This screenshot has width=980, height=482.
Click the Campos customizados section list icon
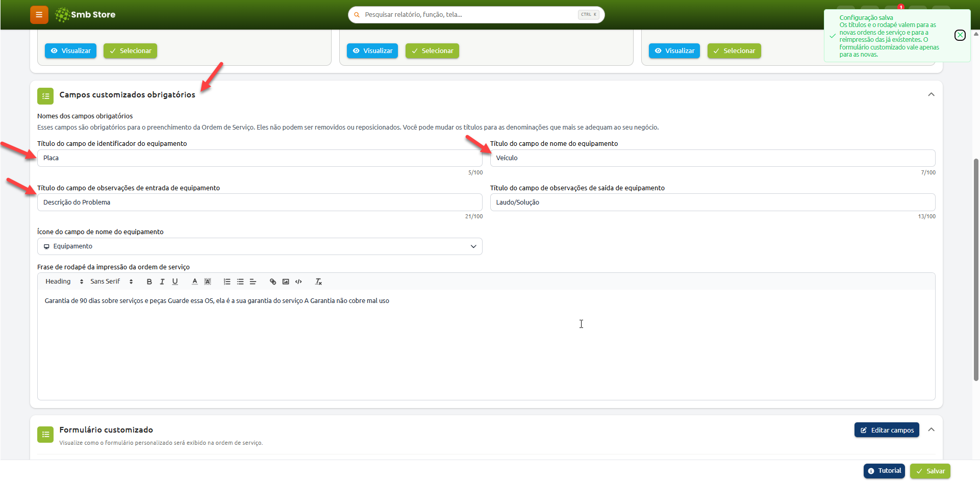(x=45, y=96)
